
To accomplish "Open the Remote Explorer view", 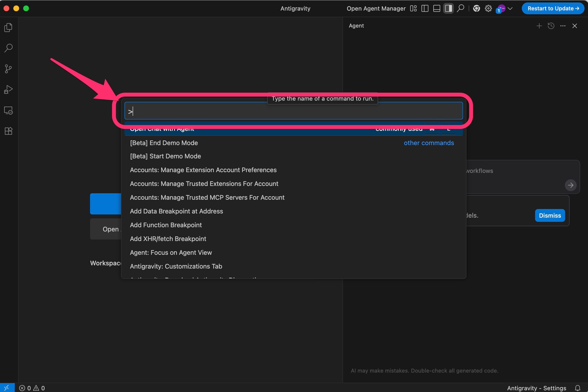I will coord(8,110).
